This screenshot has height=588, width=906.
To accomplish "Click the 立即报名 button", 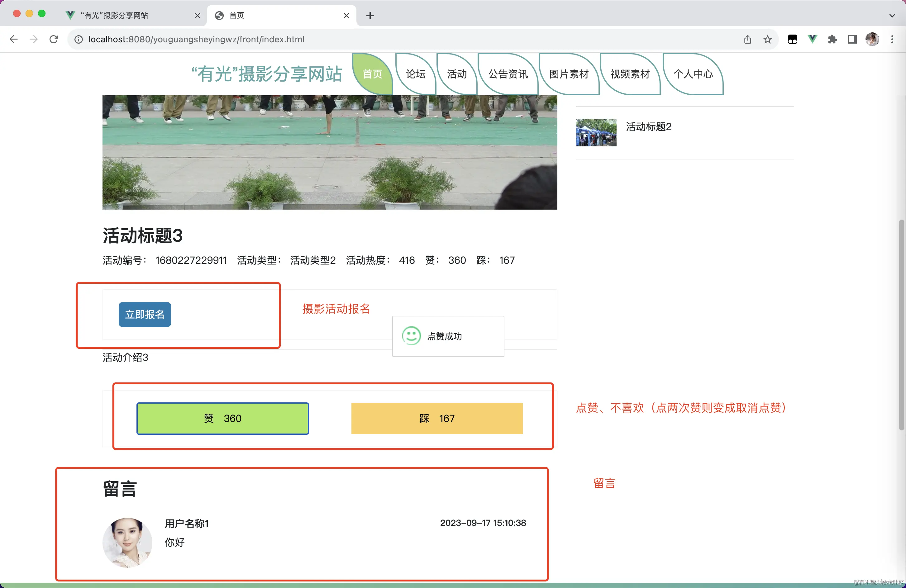I will (x=145, y=314).
